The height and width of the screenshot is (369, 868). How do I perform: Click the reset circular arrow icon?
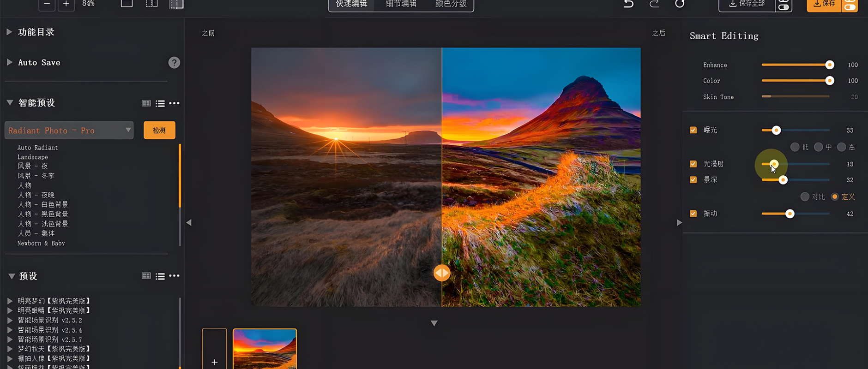click(x=680, y=4)
